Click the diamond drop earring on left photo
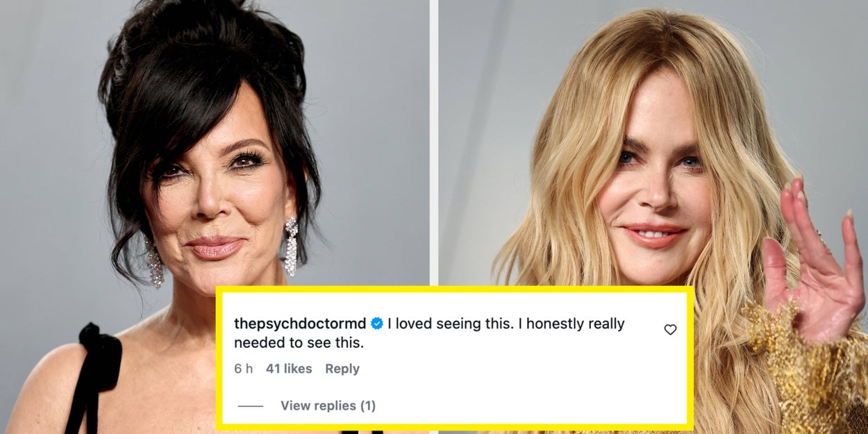Screen dimensions: 868x434 tap(290, 246)
